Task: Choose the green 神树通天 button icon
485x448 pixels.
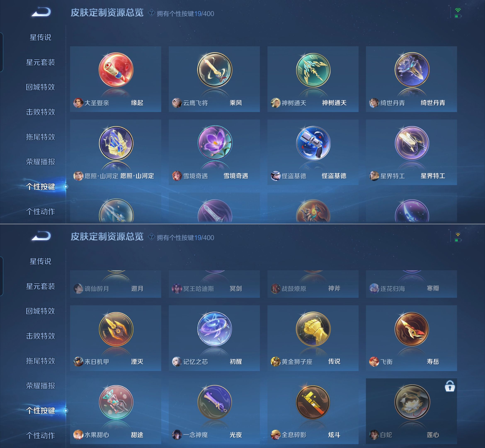Action: click(x=313, y=70)
